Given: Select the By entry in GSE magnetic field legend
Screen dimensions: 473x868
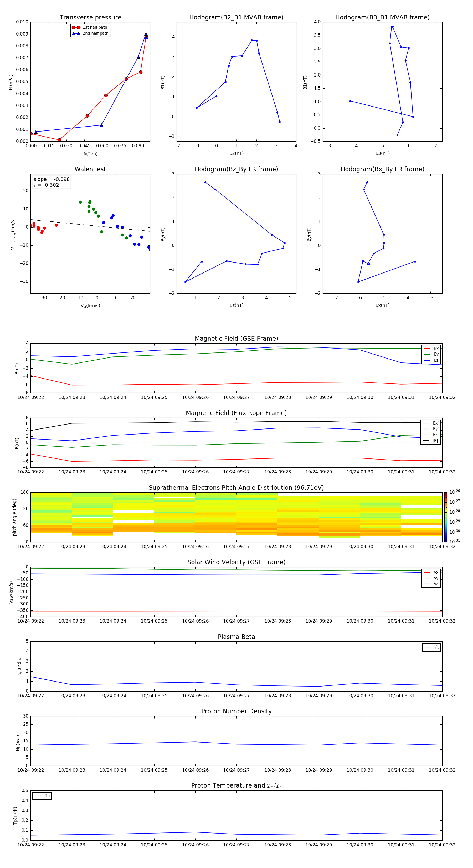Looking at the screenshot, I should click(431, 355).
